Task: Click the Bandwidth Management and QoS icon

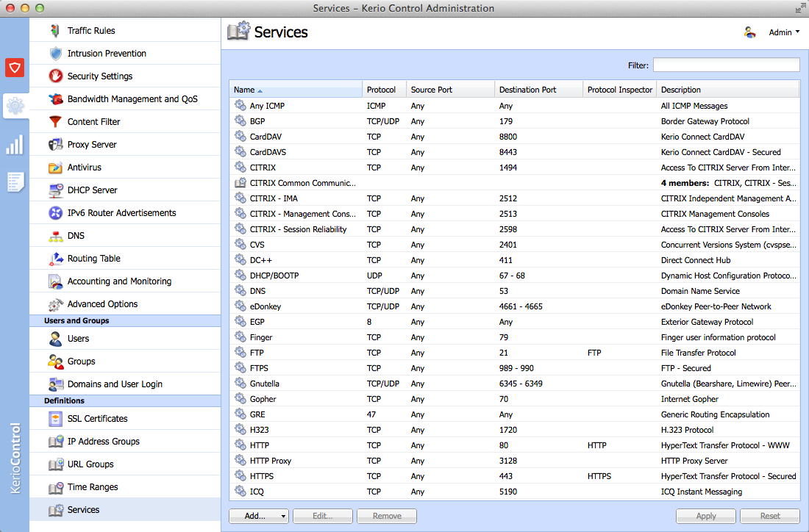Action: [x=55, y=98]
